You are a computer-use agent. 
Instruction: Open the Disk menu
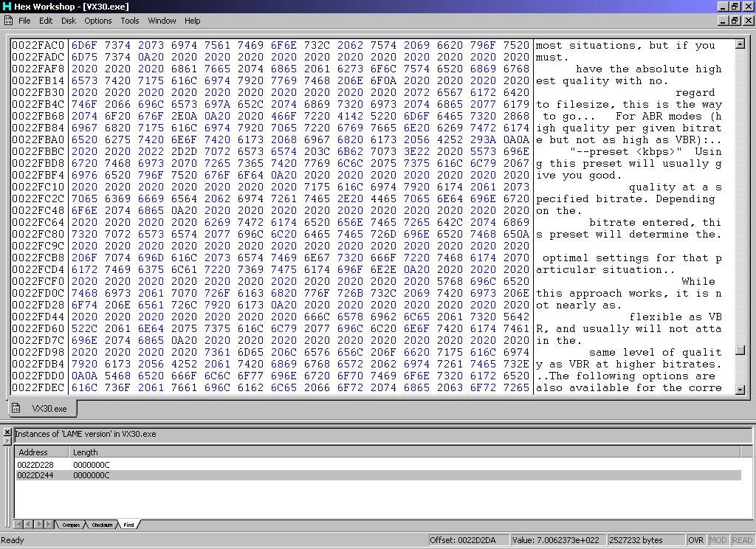[69, 21]
